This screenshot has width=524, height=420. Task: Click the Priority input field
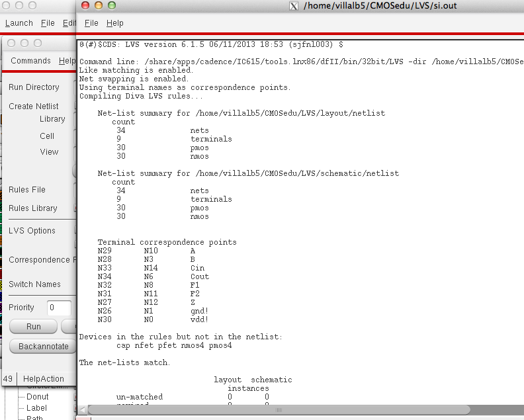coord(59,308)
